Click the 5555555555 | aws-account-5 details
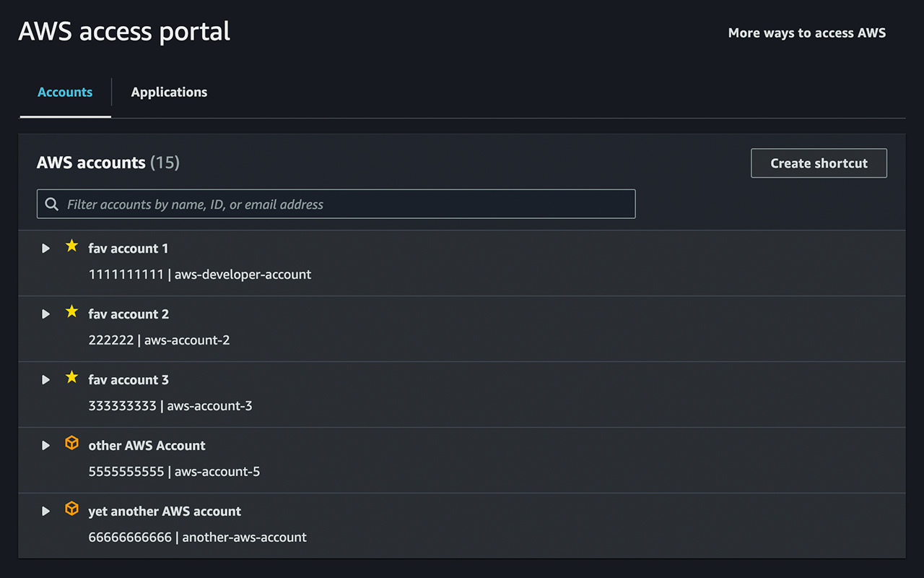This screenshot has width=924, height=578. [x=174, y=472]
